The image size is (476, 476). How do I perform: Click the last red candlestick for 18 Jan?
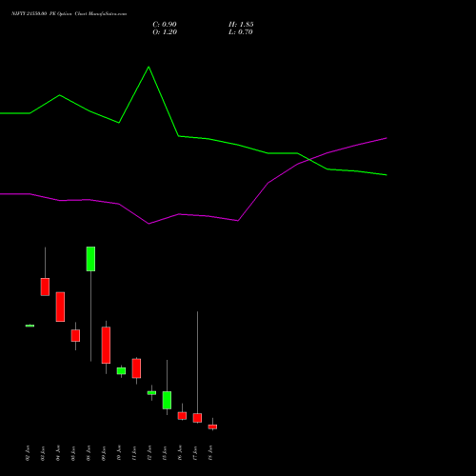click(x=212, y=426)
